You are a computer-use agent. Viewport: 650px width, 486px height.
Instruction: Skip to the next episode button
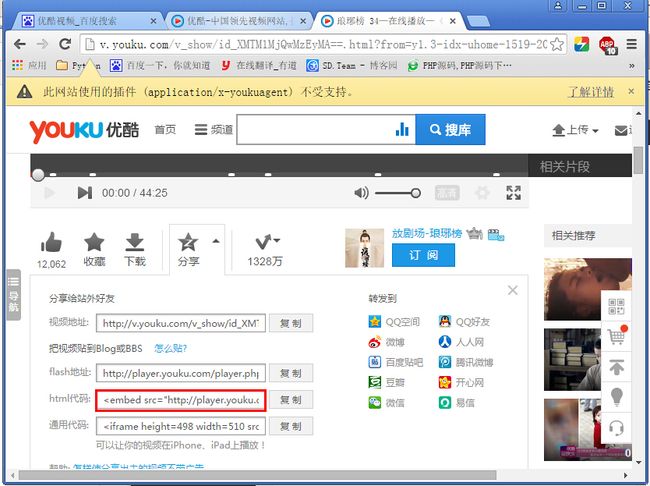click(85, 193)
